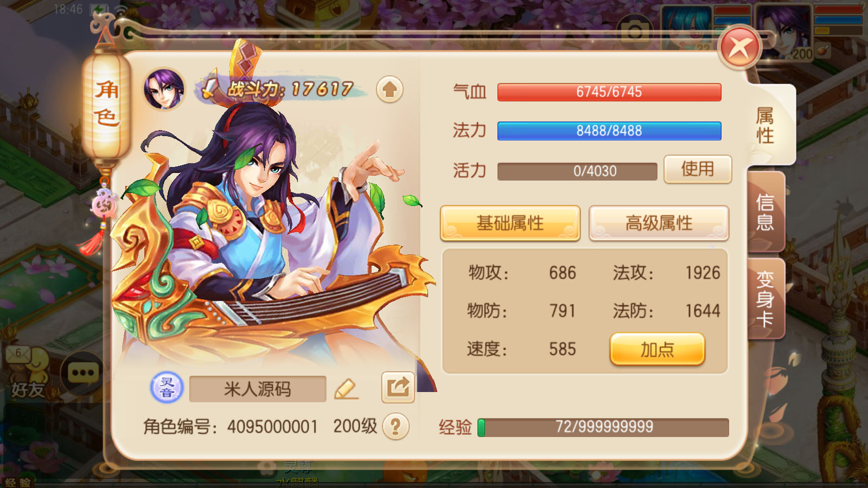Open the 信息 side tab
The image size is (868, 488).
765,212
